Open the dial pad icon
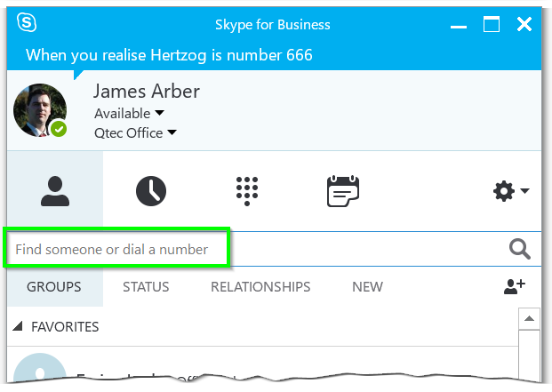 tap(247, 191)
